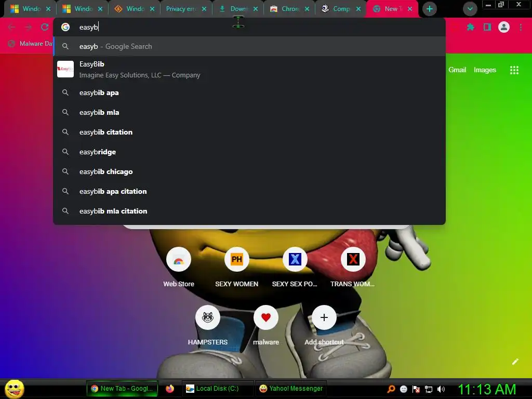The image size is (532, 399).
Task: Open the Malware Da bookmark
Action: [31, 44]
